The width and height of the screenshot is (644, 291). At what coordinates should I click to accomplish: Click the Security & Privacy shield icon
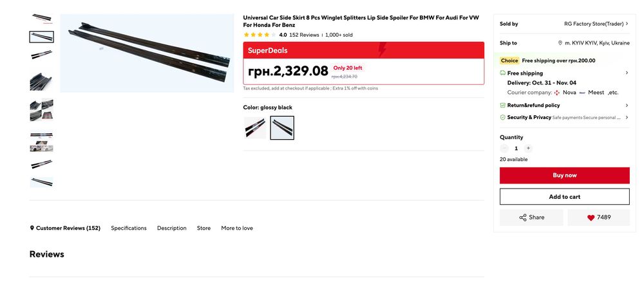pos(503,117)
